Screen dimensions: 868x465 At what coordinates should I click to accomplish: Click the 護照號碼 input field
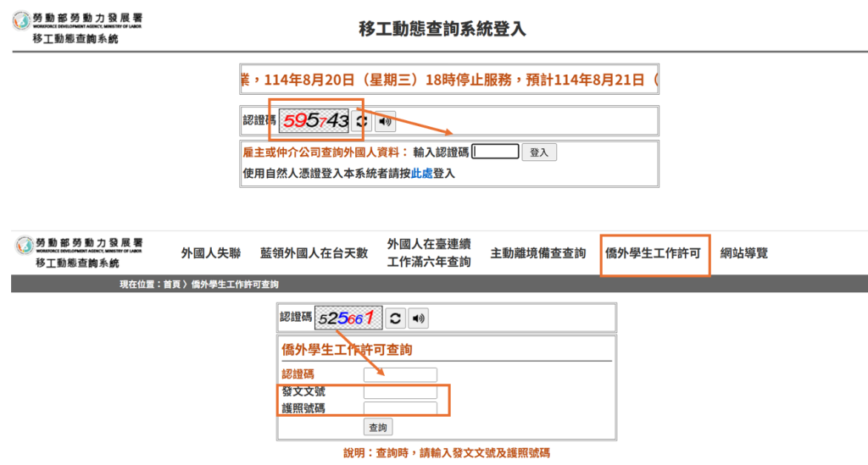point(400,408)
